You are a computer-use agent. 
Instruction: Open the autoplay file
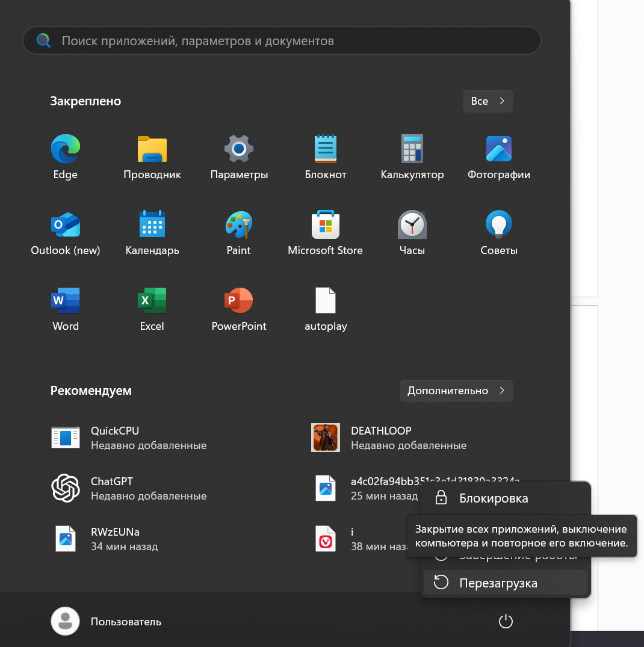pyautogui.click(x=326, y=309)
